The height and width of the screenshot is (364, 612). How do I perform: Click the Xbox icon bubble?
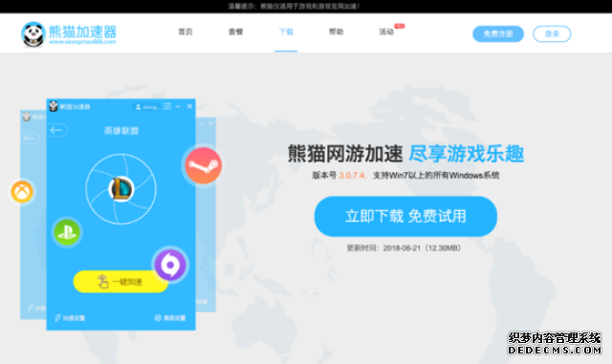click(x=22, y=192)
